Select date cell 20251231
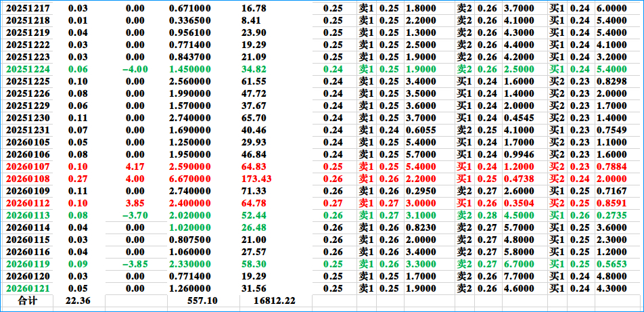The width and height of the screenshot is (644, 312). [26, 131]
